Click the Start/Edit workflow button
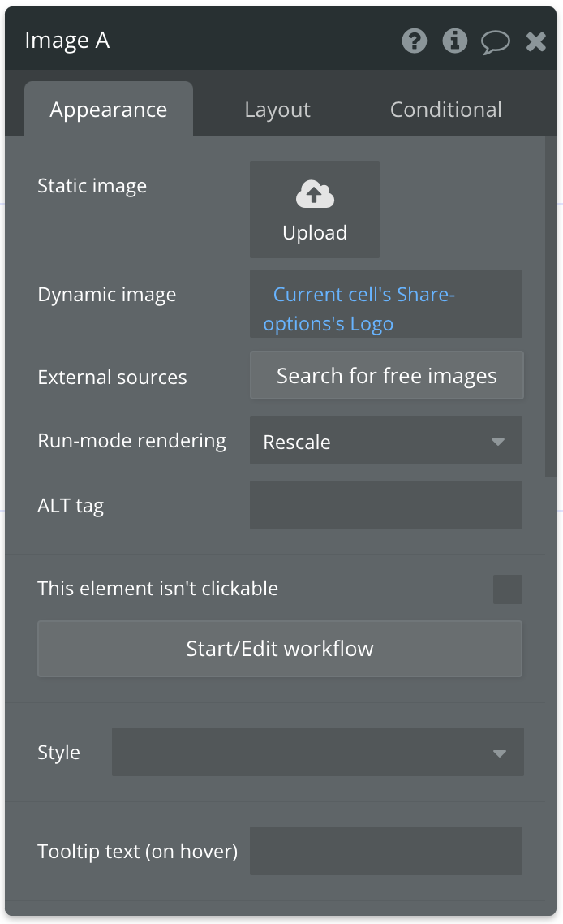Screen dimensions: 563x924 [x=280, y=648]
